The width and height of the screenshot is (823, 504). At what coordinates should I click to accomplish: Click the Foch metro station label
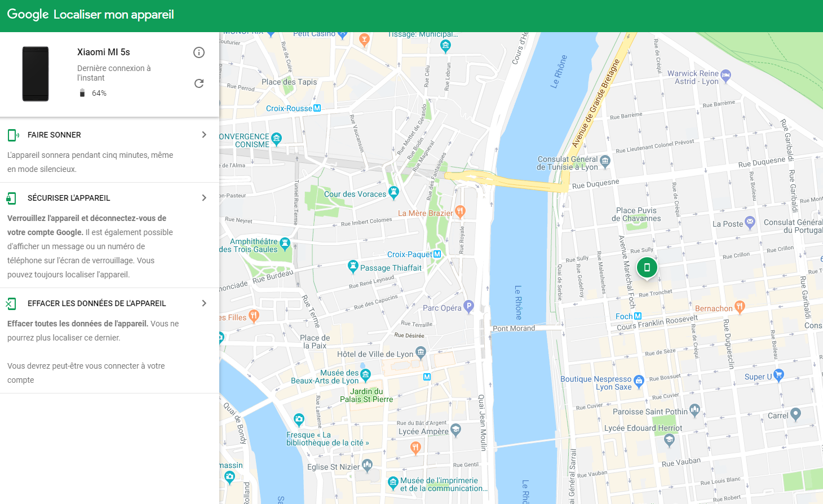pos(623,316)
